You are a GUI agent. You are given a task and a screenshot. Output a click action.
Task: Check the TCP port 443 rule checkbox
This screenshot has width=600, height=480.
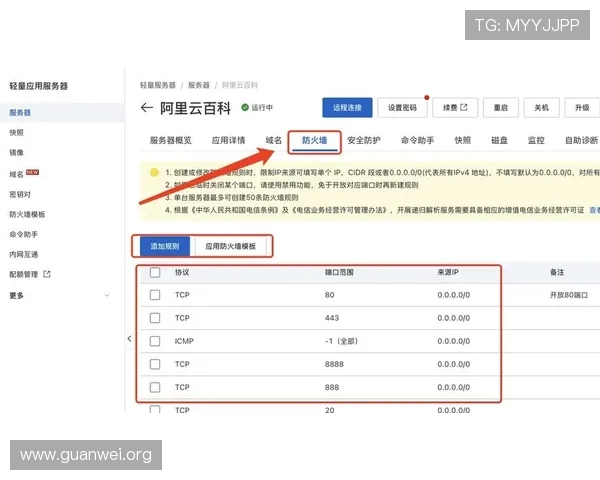(155, 318)
